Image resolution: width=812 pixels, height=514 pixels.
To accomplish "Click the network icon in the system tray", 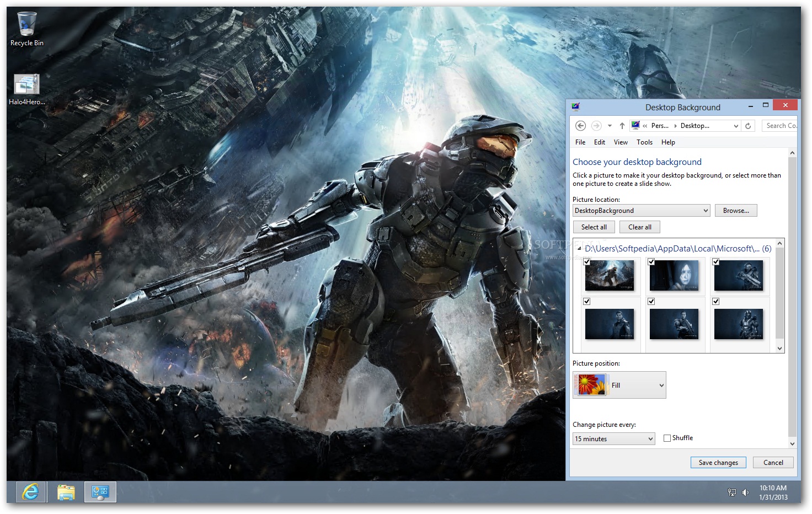I will 732,492.
